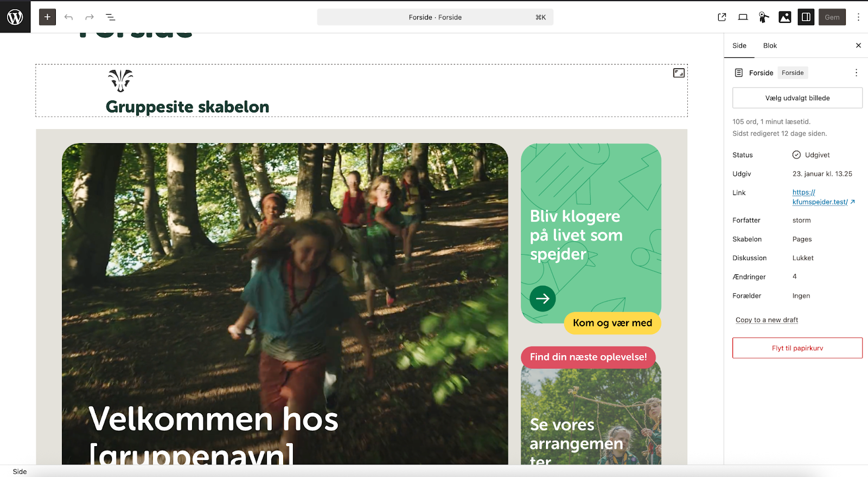Open document overview list view

click(x=111, y=17)
